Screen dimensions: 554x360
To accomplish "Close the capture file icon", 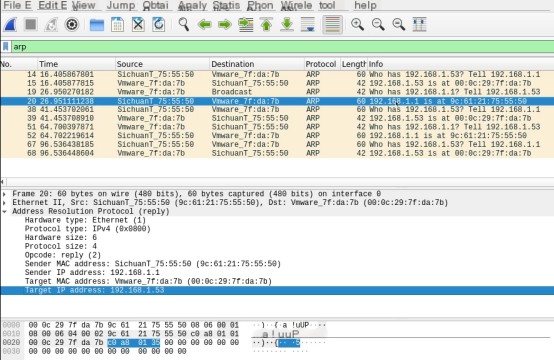I will pos(138,25).
